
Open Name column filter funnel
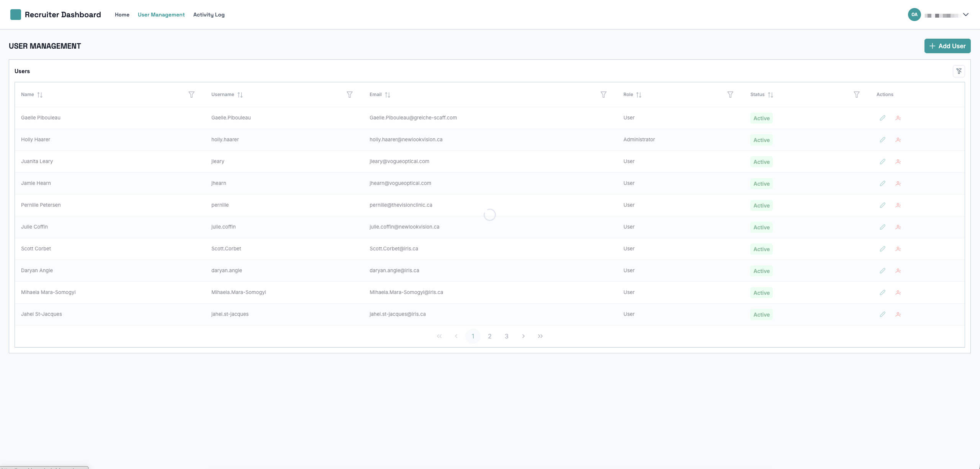[x=191, y=95]
